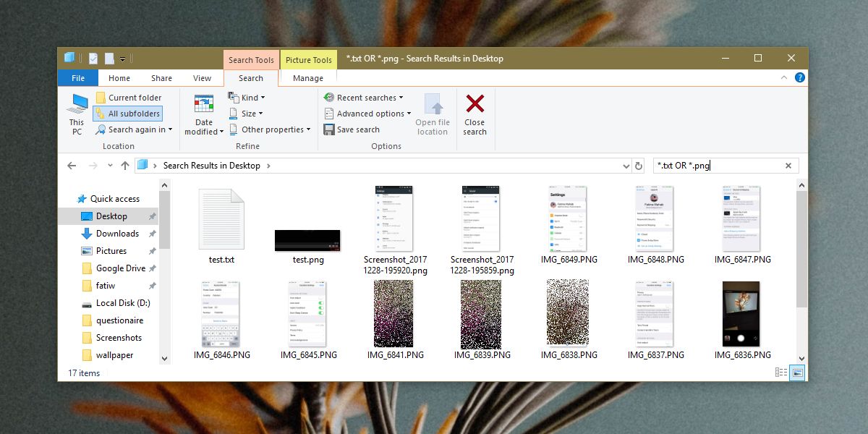
Task: Expand Advanced options
Action: (x=368, y=113)
